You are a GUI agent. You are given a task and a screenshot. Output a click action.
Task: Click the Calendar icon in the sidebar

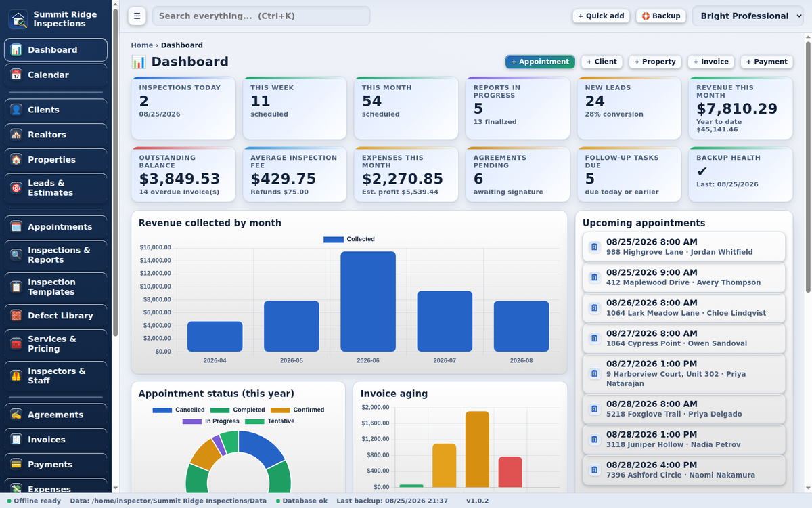point(16,75)
